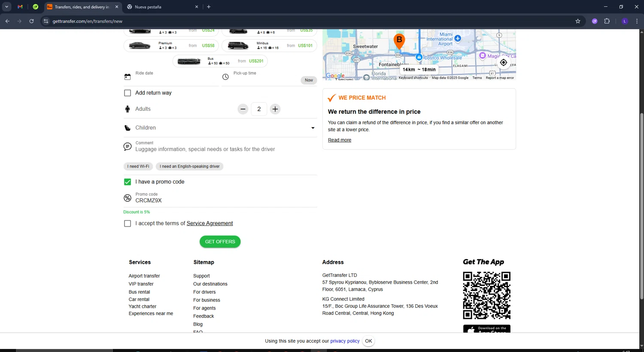Open map Keyboard shortcuts
Screen dimensions: 644x352
413,78
